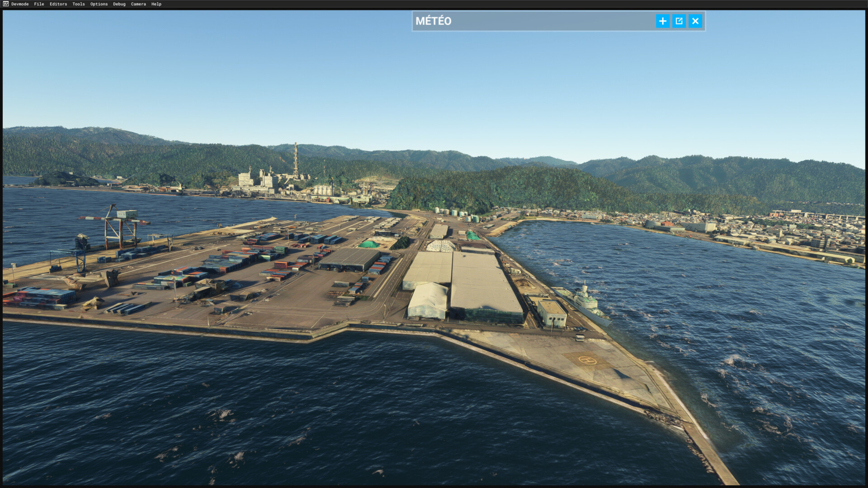Close the MÉTÉO weather panel
Viewport: 868px width, 488px height.
[x=695, y=21]
